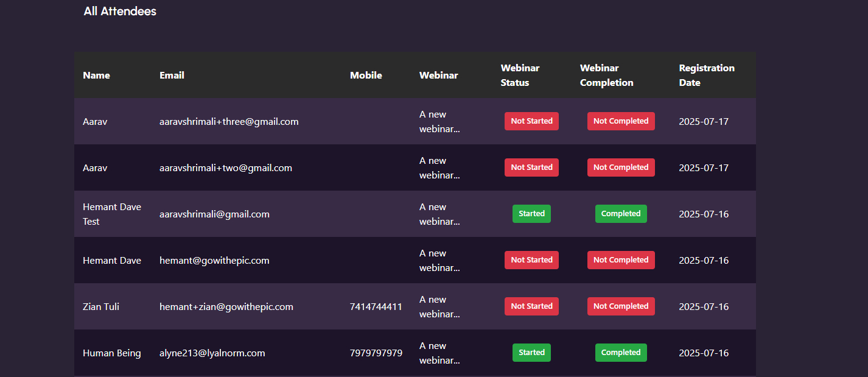Select the Mobile column header
Screen dimensions: 868x377
point(366,76)
